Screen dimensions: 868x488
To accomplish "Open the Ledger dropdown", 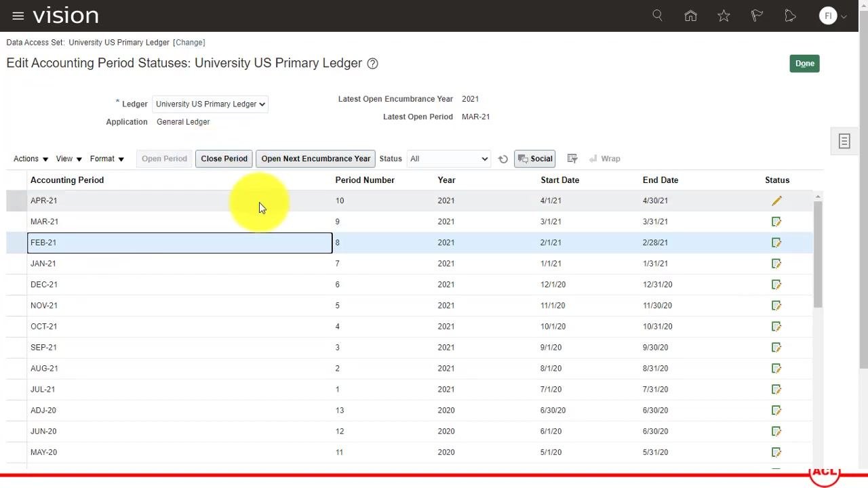I will click(210, 104).
